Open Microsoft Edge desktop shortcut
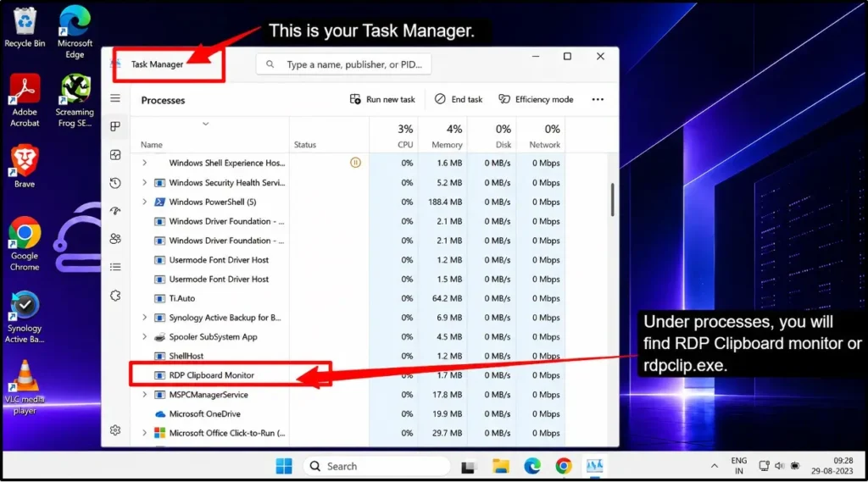Screen dimensions: 868x482 click(75, 31)
